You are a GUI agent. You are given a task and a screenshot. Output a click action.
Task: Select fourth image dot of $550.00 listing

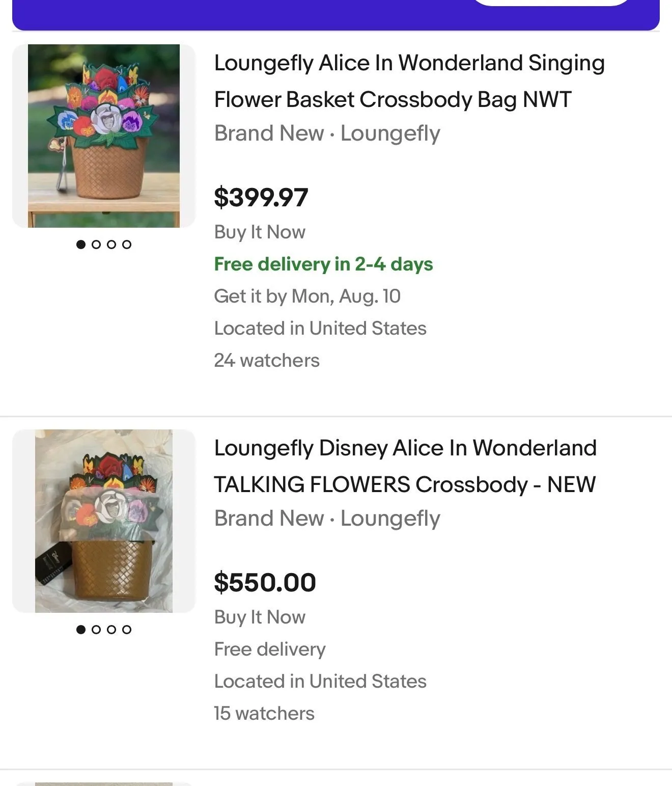pyautogui.click(x=127, y=630)
